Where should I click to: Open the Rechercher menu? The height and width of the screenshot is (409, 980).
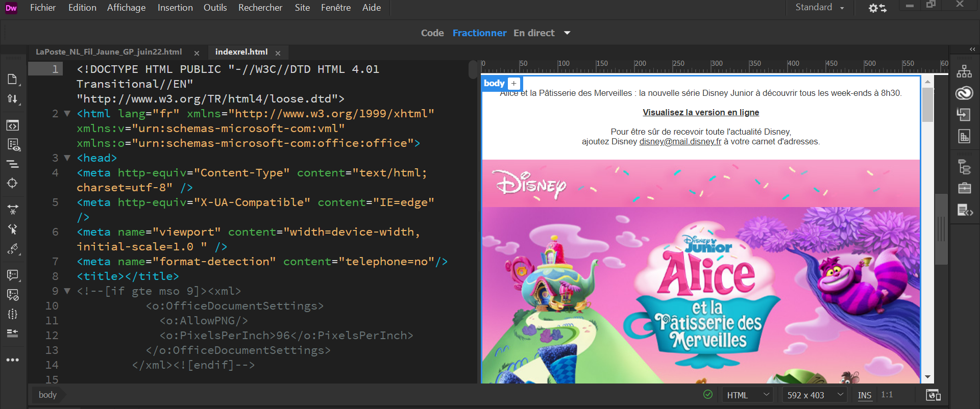[x=260, y=8]
